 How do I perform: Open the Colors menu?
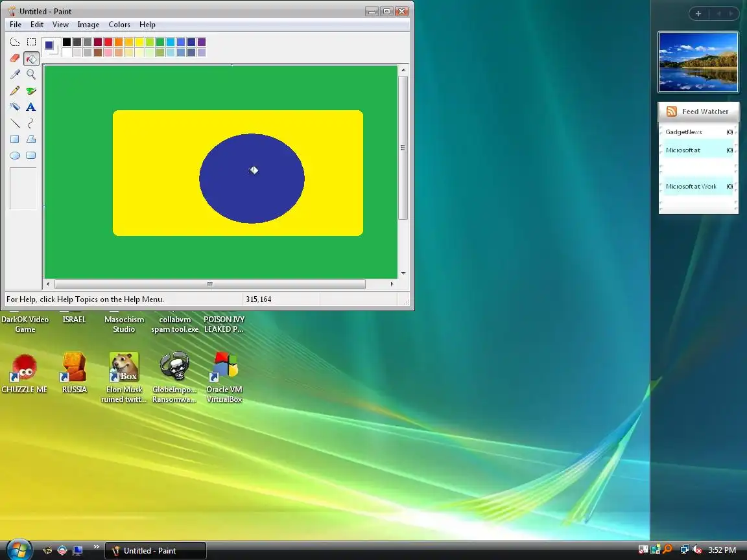pyautogui.click(x=119, y=24)
